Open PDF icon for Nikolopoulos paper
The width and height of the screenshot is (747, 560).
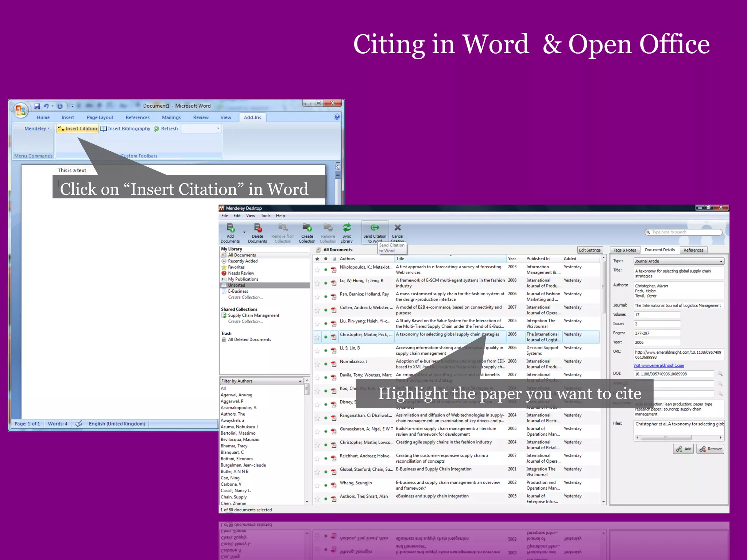pyautogui.click(x=333, y=270)
